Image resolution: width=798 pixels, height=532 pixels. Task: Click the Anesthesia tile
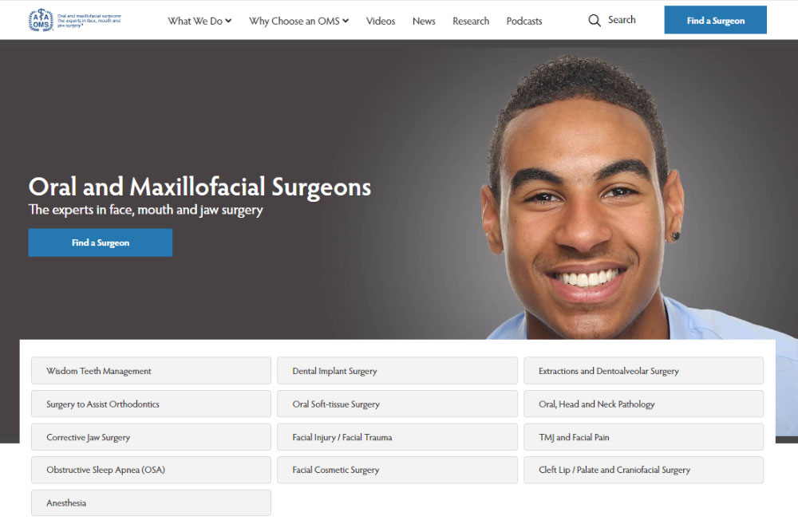tap(151, 503)
